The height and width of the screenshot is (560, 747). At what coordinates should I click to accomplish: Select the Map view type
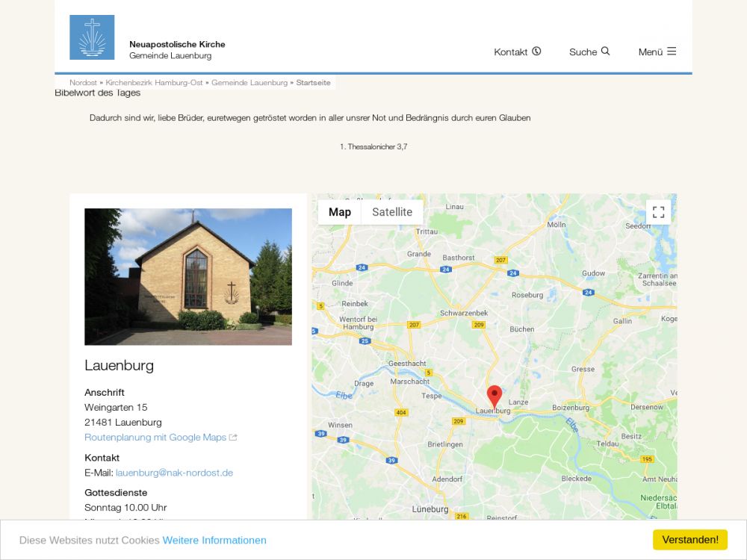[x=340, y=212]
